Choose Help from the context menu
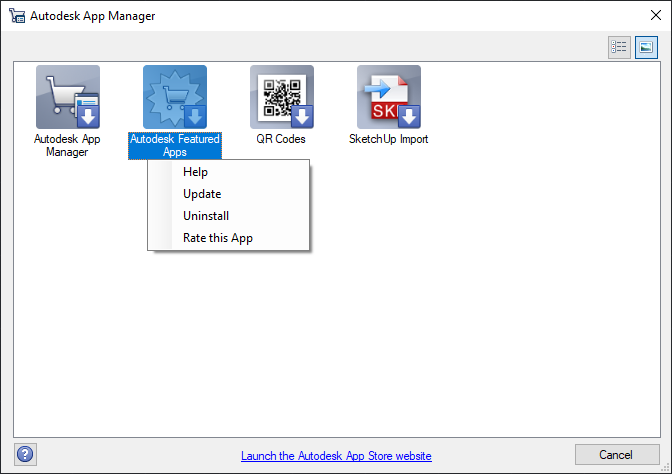The width and height of the screenshot is (672, 474). [x=228, y=172]
